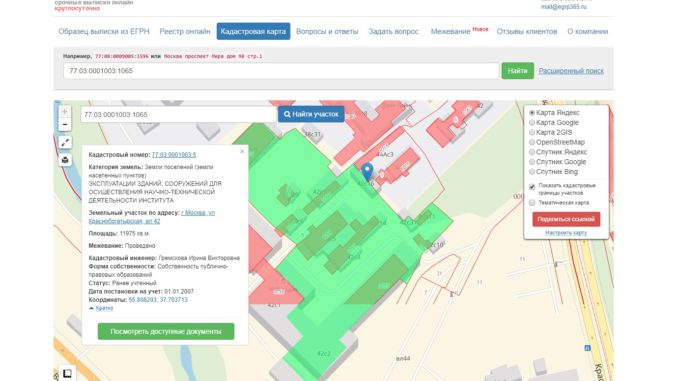678x381 pixels.
Task: Click the вл44 map label
Action: click(403, 358)
